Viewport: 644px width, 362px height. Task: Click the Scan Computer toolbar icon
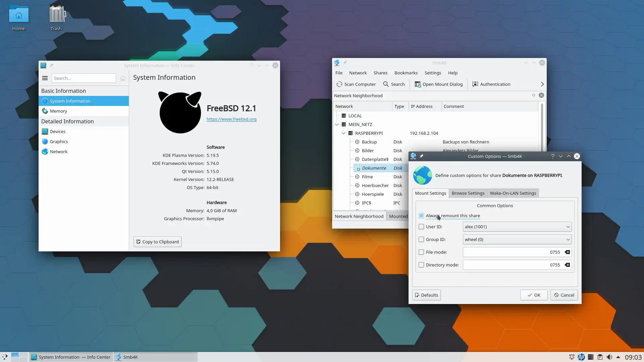tap(339, 84)
